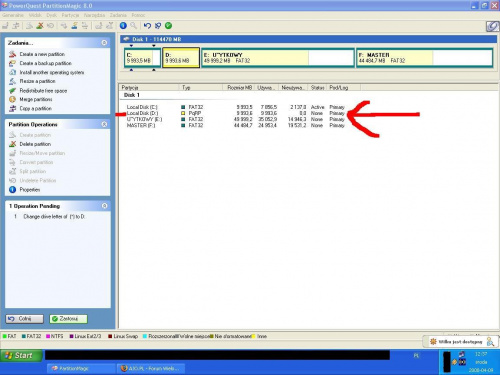The width and height of the screenshot is (500, 375).
Task: Click the sun notification icon near the tray
Action: [433, 341]
